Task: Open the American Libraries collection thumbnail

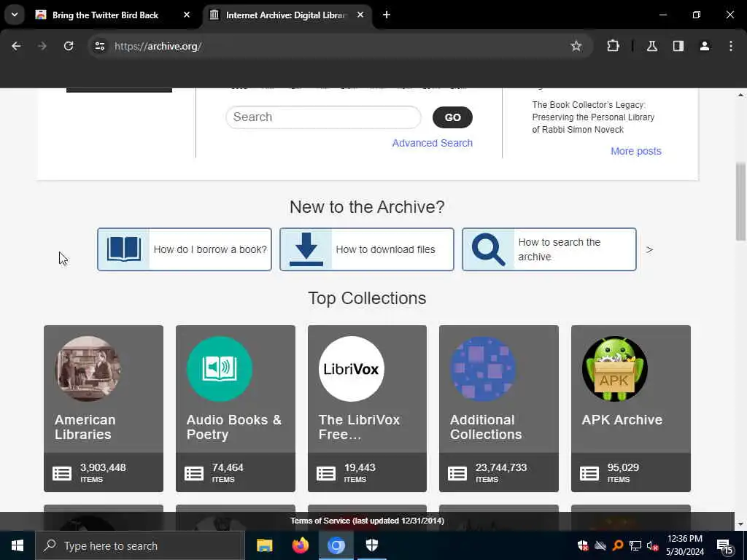Action: [88, 368]
